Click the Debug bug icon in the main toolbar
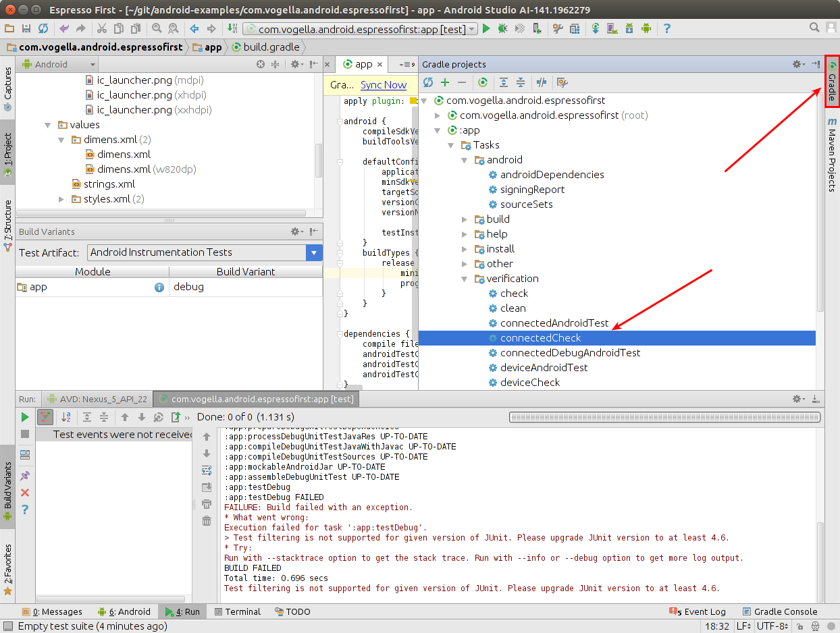This screenshot has height=633, width=840. [x=502, y=28]
